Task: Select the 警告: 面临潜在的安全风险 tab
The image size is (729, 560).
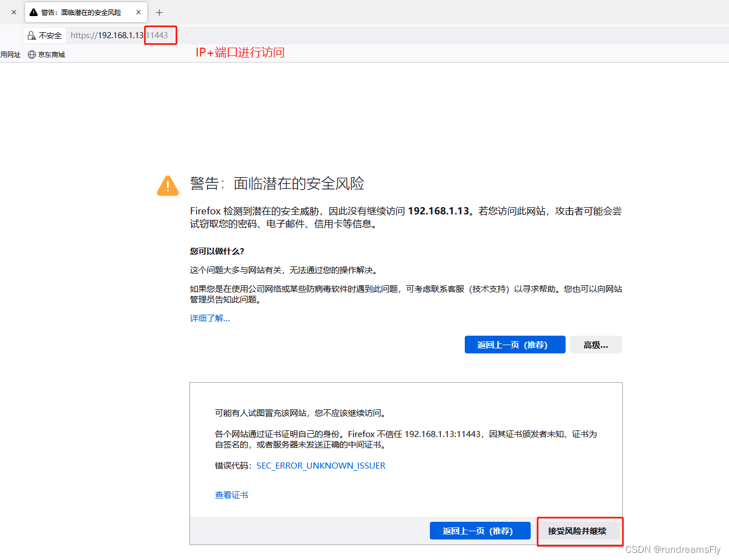Action: [86, 12]
